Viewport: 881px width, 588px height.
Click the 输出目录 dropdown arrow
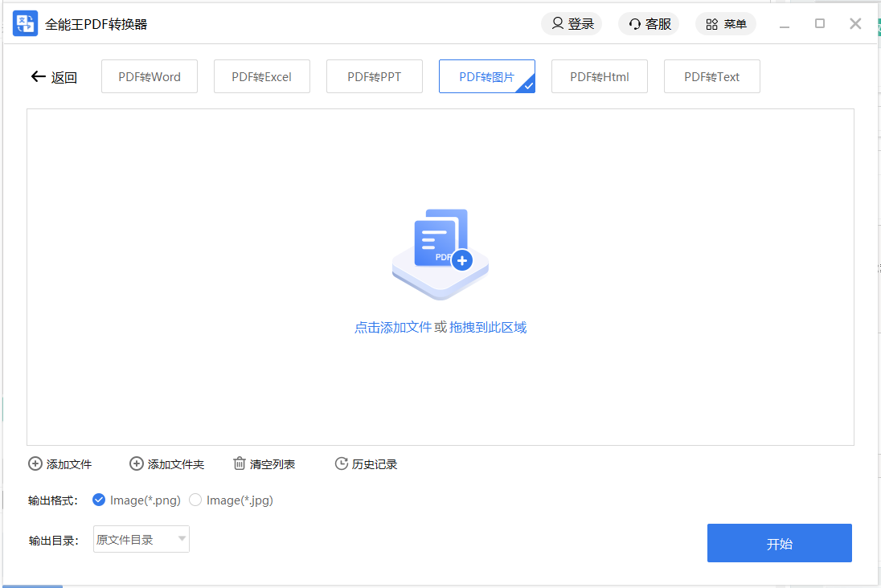point(182,539)
